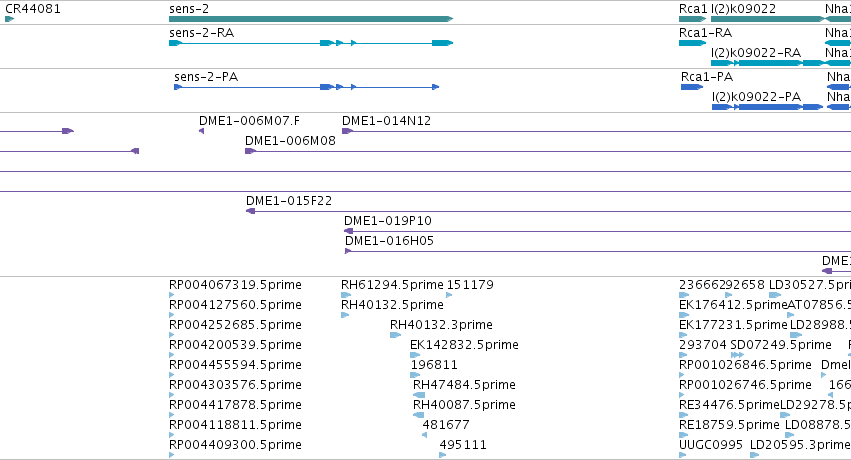Select the DME1-016H05 clone arrow
This screenshot has width=851, height=460.
(348, 251)
